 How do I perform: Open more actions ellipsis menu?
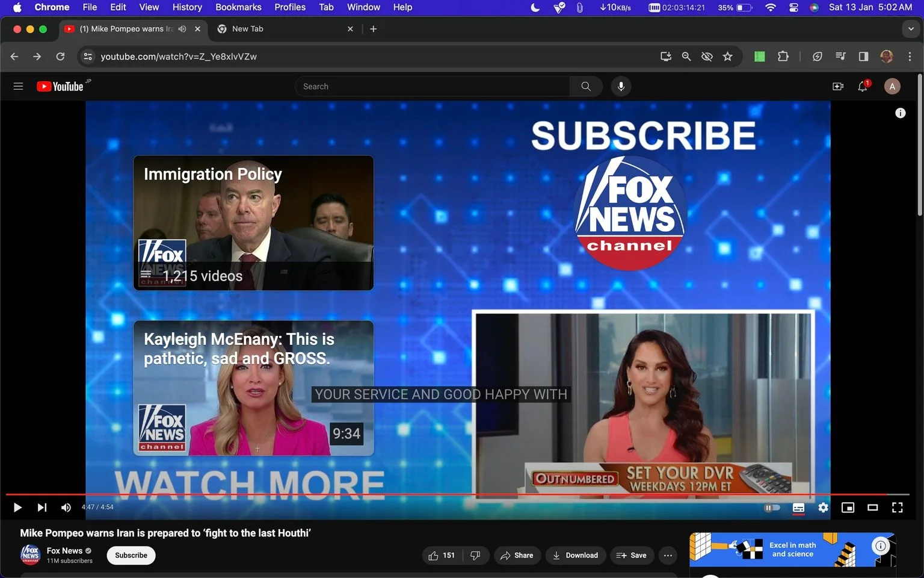[x=668, y=555]
